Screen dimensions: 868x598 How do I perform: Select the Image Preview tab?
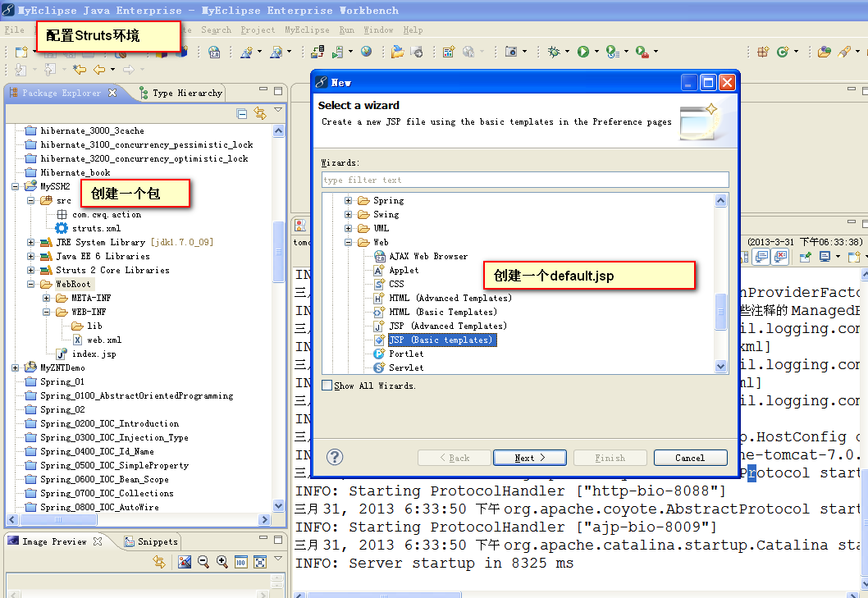55,541
